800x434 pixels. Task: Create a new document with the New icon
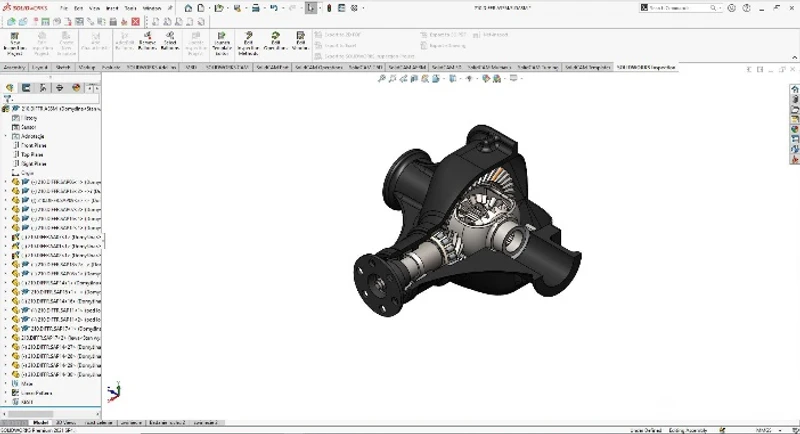(201, 8)
